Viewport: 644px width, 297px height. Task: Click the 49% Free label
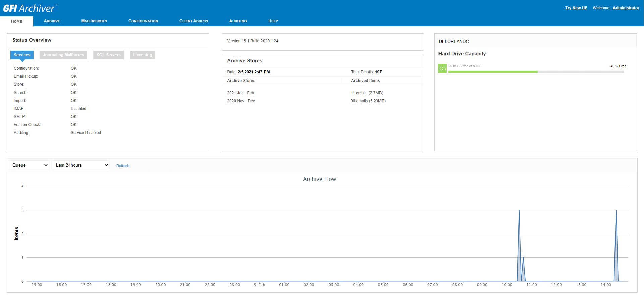[x=618, y=66]
